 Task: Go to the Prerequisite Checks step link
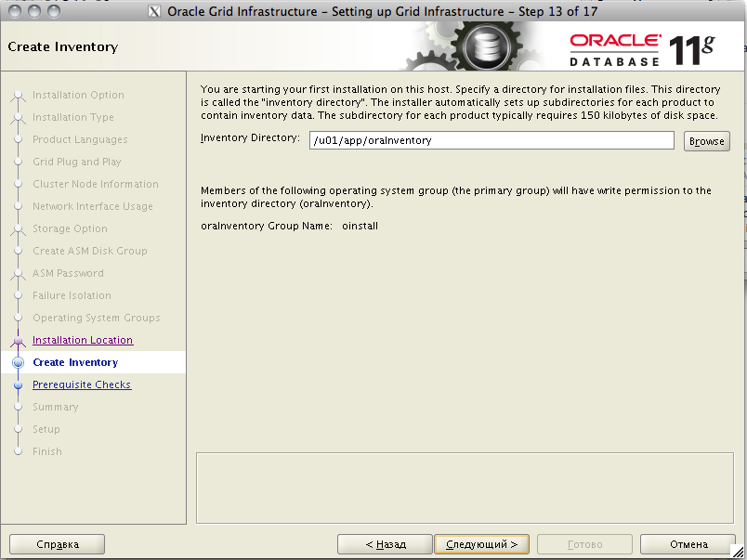click(82, 385)
